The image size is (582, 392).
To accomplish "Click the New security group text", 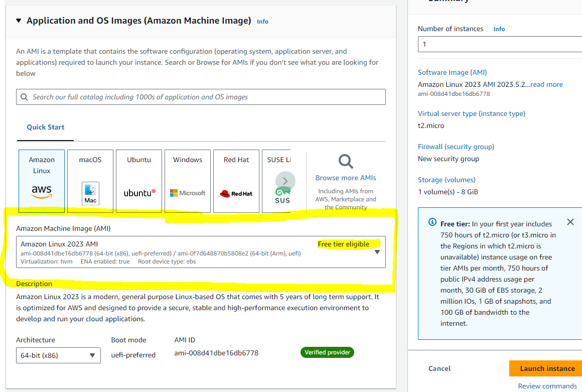I will tap(449, 159).
